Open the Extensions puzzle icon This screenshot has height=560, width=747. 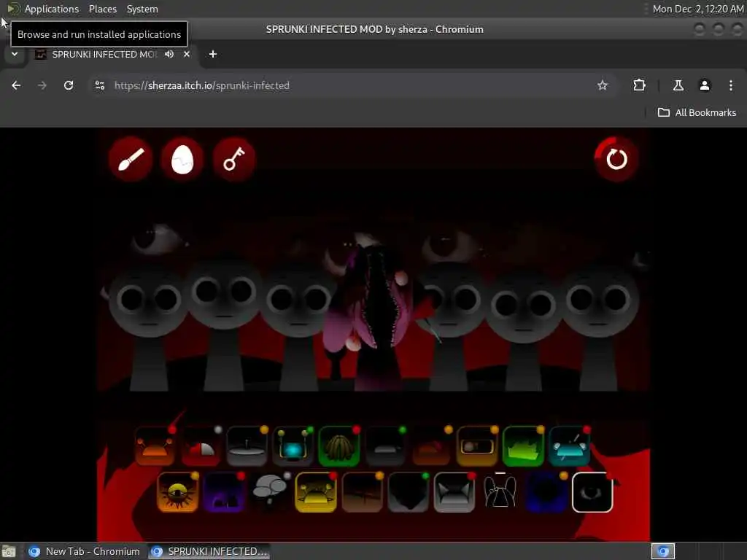click(639, 85)
